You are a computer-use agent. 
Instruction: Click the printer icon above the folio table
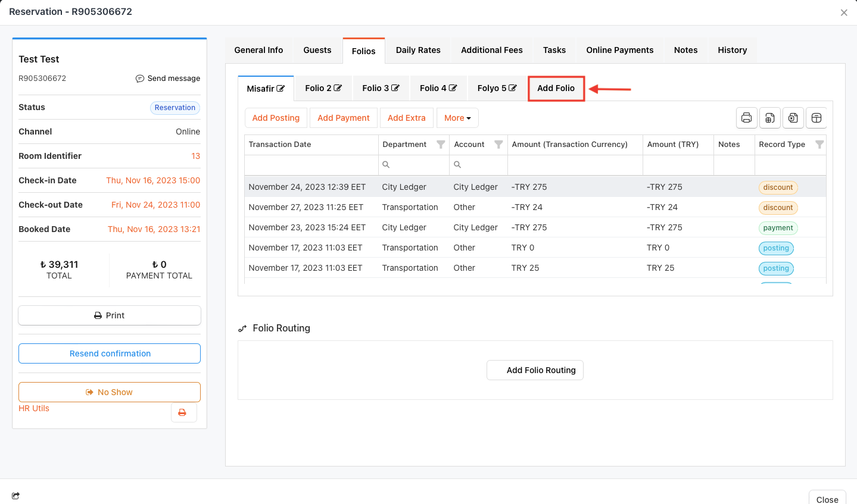[746, 118]
